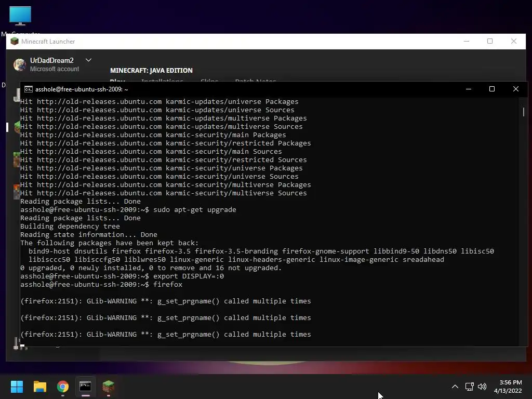
Task: Click the terminal window title bar icon
Action: tap(29, 89)
